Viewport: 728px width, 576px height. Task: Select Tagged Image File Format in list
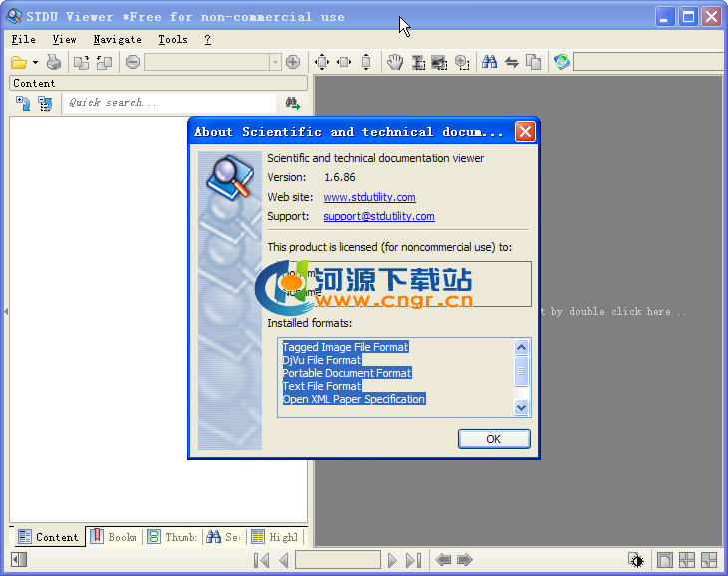click(345, 347)
